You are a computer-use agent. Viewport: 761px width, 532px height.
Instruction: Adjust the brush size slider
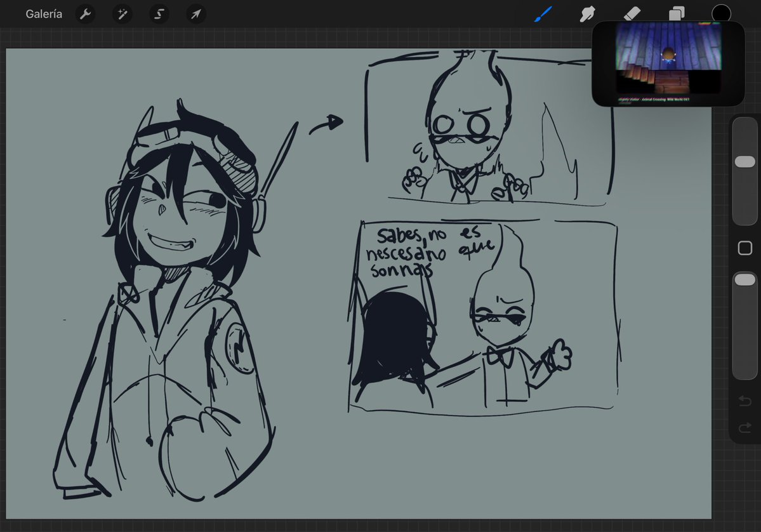[x=745, y=162]
